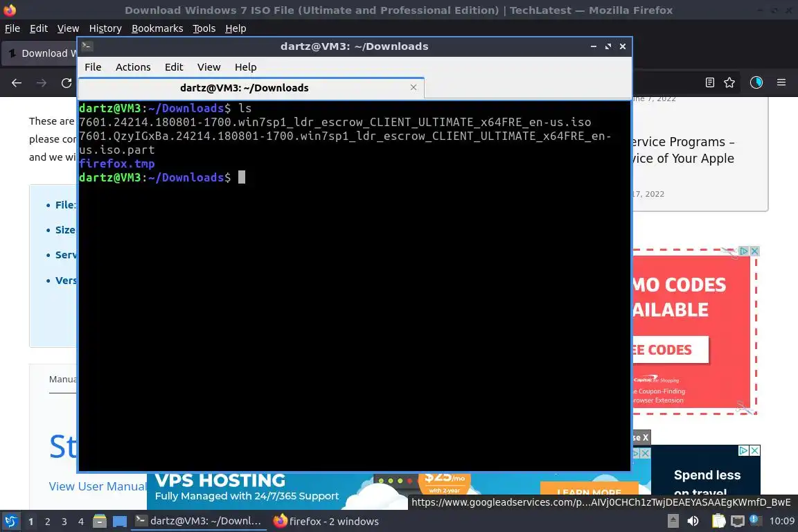Click the clock showing 10:09

(x=781, y=521)
